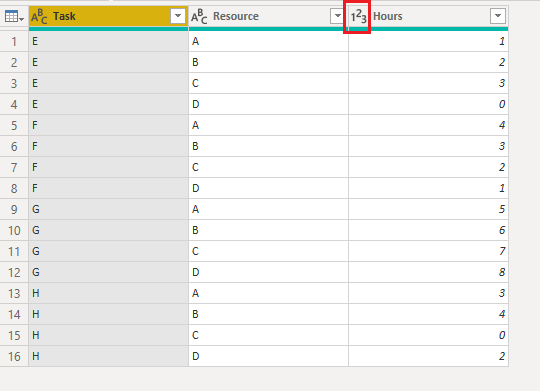Open the Task column filter dropdown

pyautogui.click(x=178, y=16)
